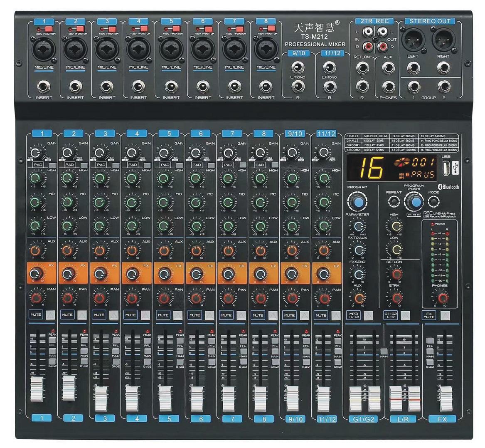The image size is (485, 448).
Task: Toggle channel 2 48V phantom power switch
Action: click(80, 28)
